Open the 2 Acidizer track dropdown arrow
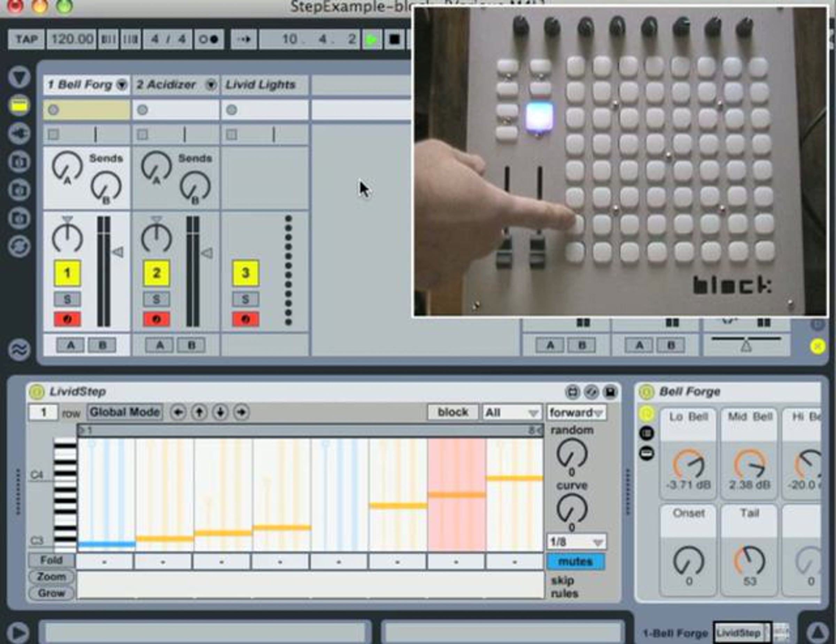The image size is (836, 644). point(211,85)
